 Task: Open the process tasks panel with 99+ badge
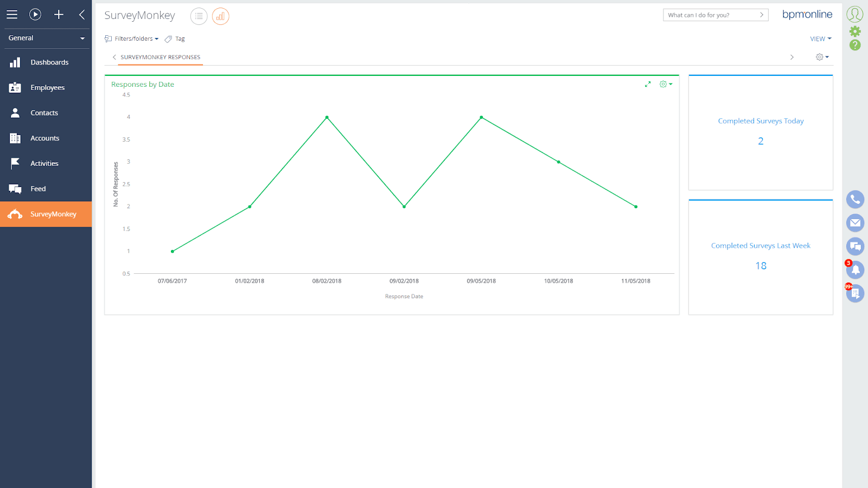tap(855, 293)
